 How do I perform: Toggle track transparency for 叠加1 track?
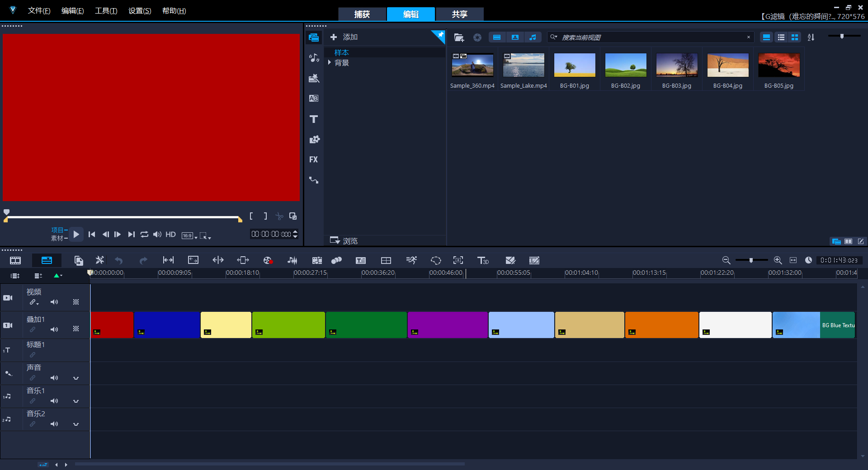pos(76,329)
